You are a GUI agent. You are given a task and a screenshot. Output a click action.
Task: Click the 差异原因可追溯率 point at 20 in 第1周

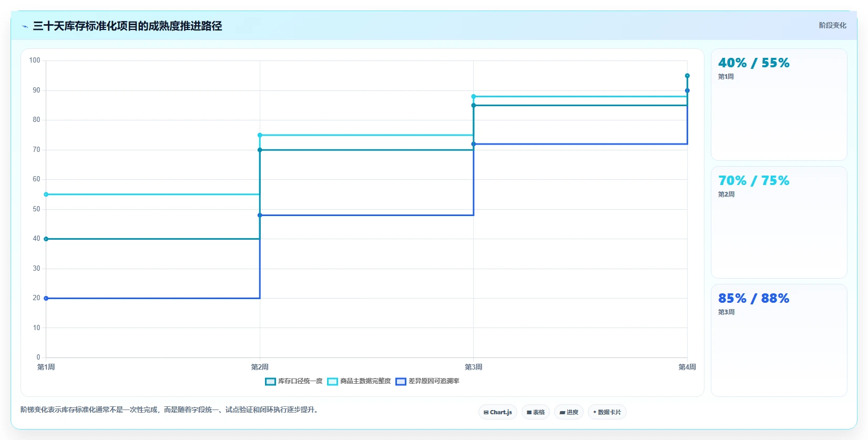coord(46,298)
